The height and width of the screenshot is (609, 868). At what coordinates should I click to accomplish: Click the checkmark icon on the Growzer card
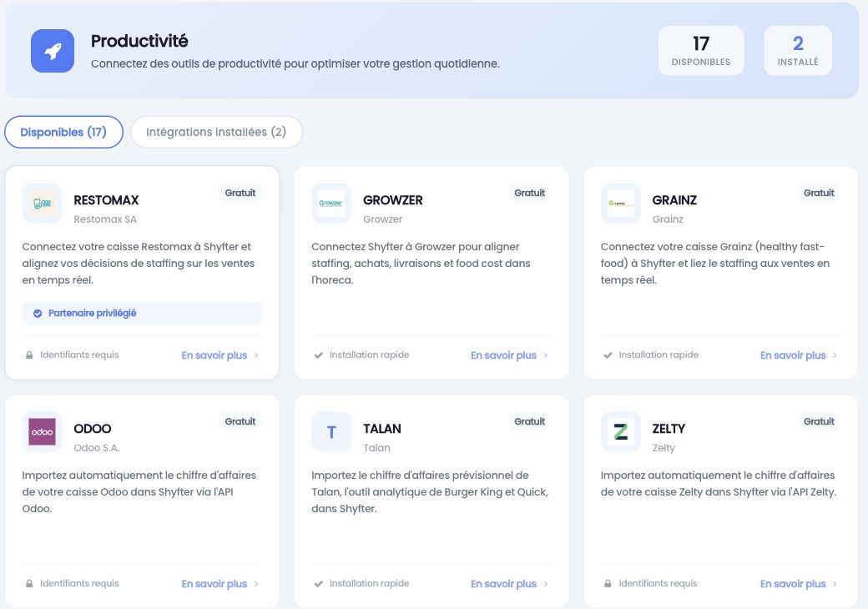coord(318,355)
